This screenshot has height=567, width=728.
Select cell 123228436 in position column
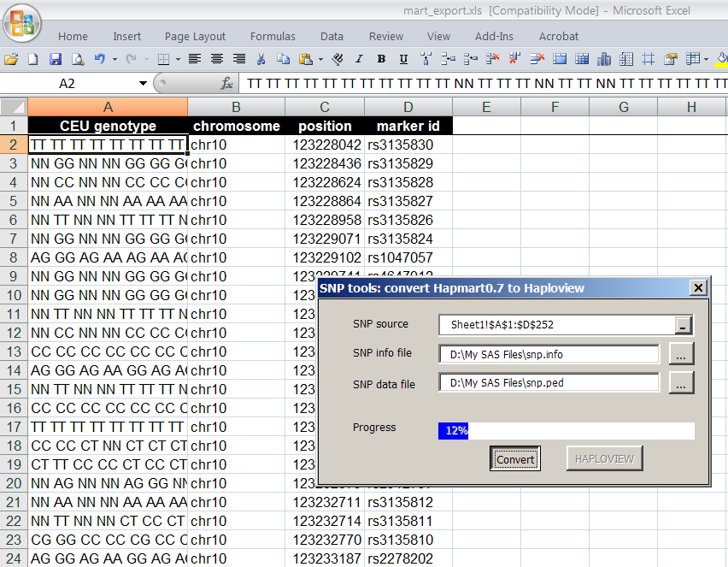[325, 163]
